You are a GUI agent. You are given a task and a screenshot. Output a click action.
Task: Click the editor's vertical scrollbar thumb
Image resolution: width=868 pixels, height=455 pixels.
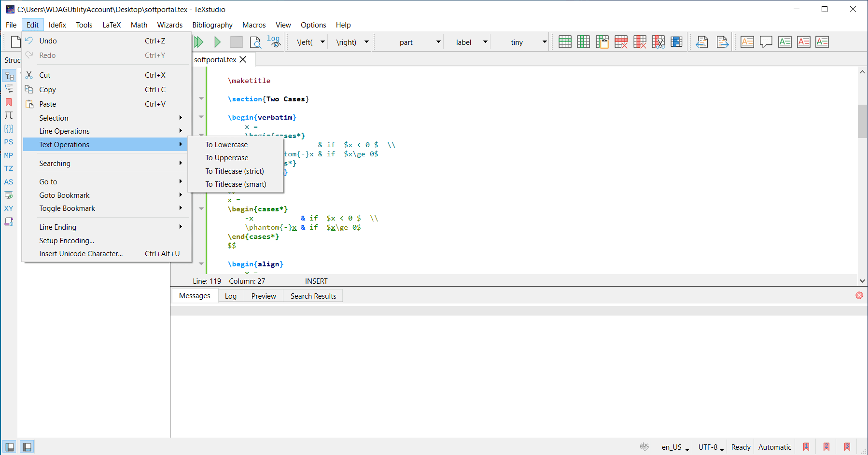tap(862, 121)
